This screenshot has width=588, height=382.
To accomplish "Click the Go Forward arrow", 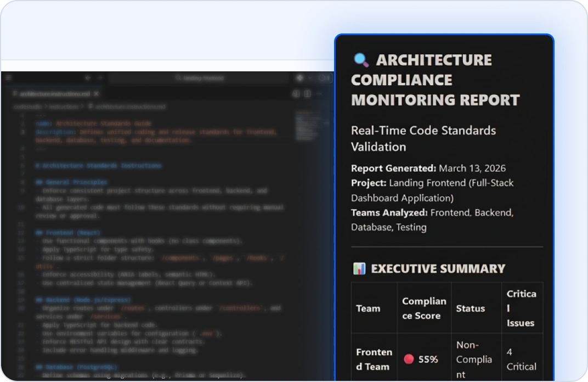I will 100,78.
